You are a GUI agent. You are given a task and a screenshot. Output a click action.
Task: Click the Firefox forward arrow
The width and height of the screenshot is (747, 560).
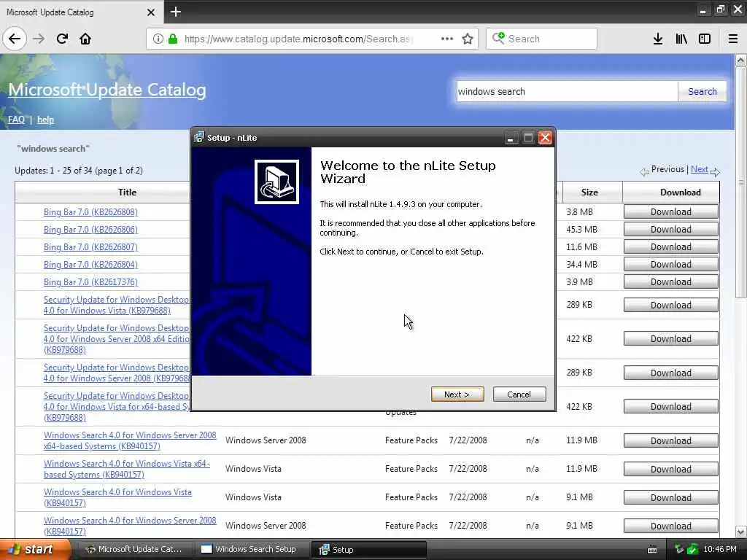click(x=39, y=39)
